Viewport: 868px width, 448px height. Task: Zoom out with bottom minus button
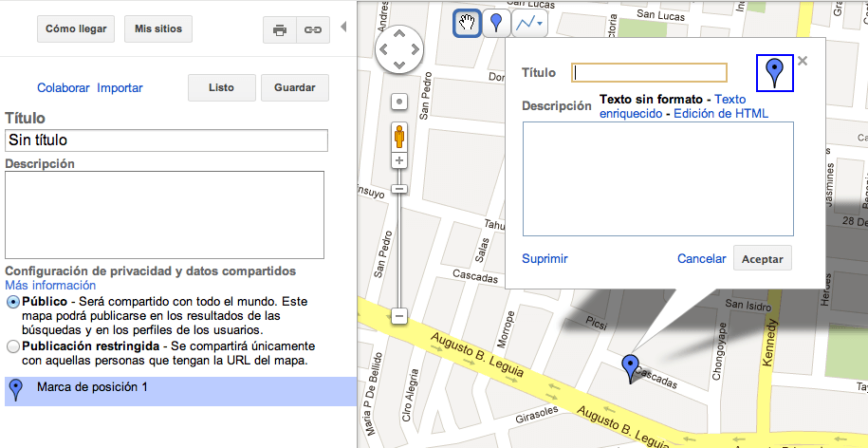pyautogui.click(x=399, y=317)
